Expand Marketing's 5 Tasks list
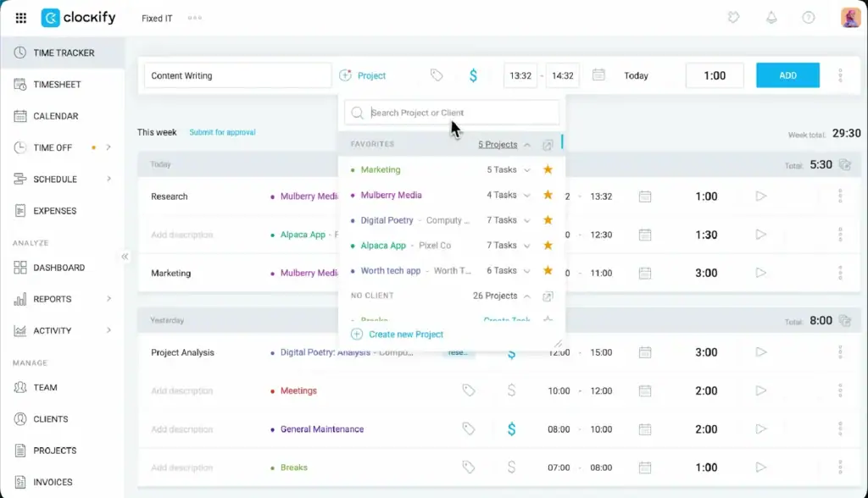Image resolution: width=868 pixels, height=498 pixels. pos(527,170)
